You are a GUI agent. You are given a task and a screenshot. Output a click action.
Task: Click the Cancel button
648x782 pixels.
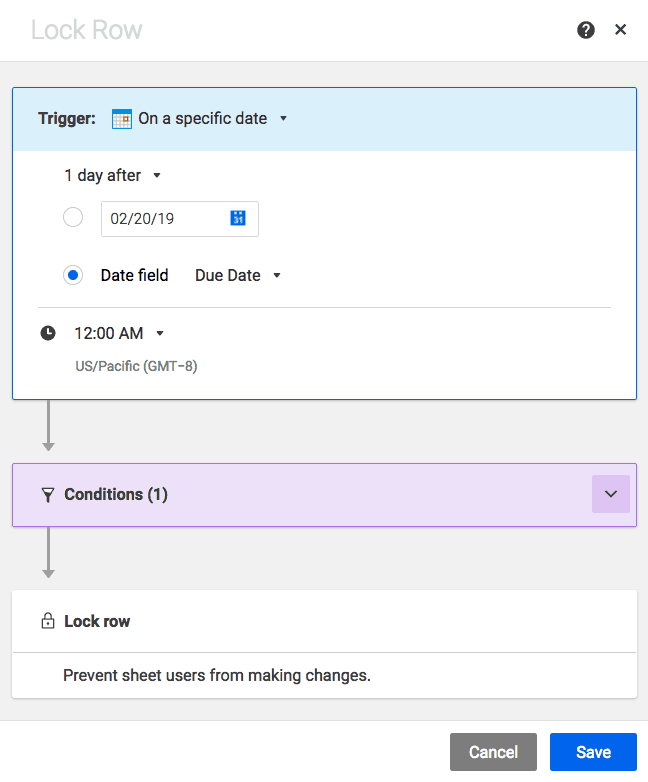(493, 752)
